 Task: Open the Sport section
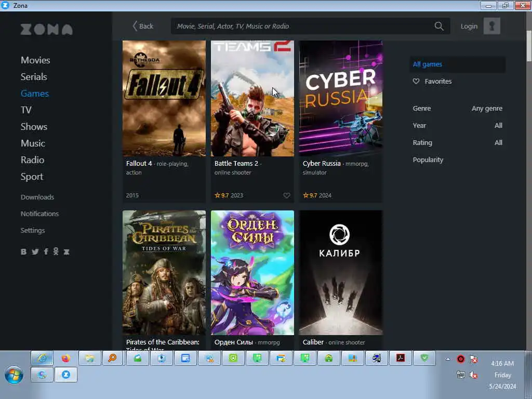pyautogui.click(x=32, y=177)
